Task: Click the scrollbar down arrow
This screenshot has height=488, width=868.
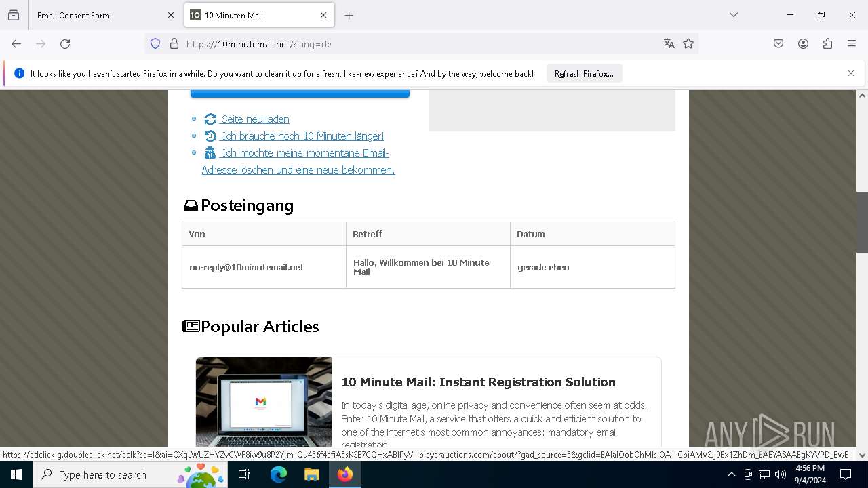Action: (863, 455)
